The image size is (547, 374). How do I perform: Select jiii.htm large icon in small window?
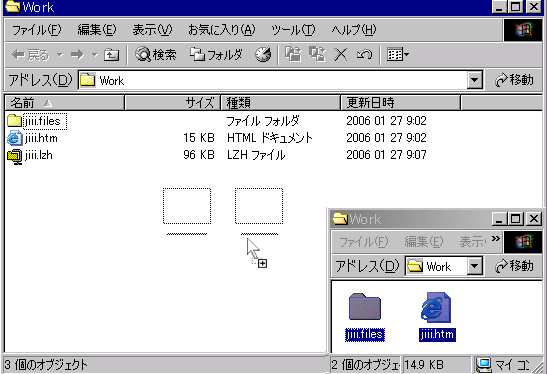[x=436, y=307]
